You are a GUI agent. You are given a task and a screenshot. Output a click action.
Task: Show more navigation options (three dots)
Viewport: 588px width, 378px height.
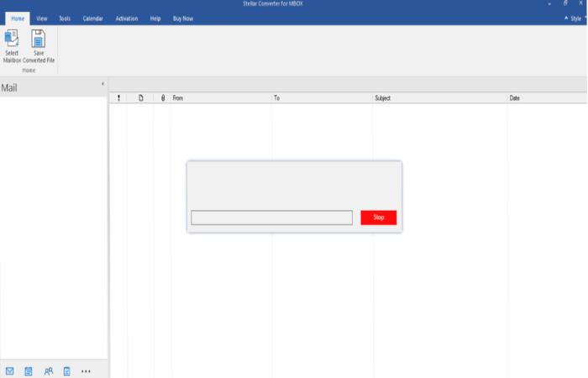point(86,371)
